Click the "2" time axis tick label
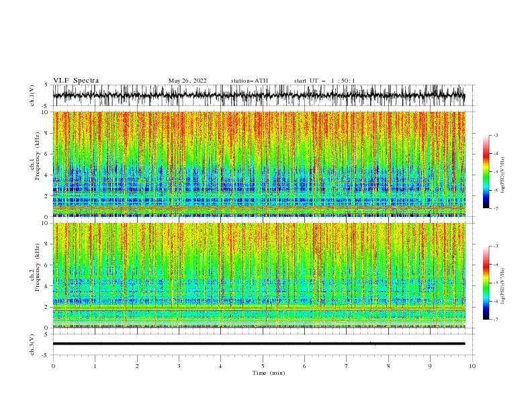The height and width of the screenshot is (411, 532). [x=137, y=366]
